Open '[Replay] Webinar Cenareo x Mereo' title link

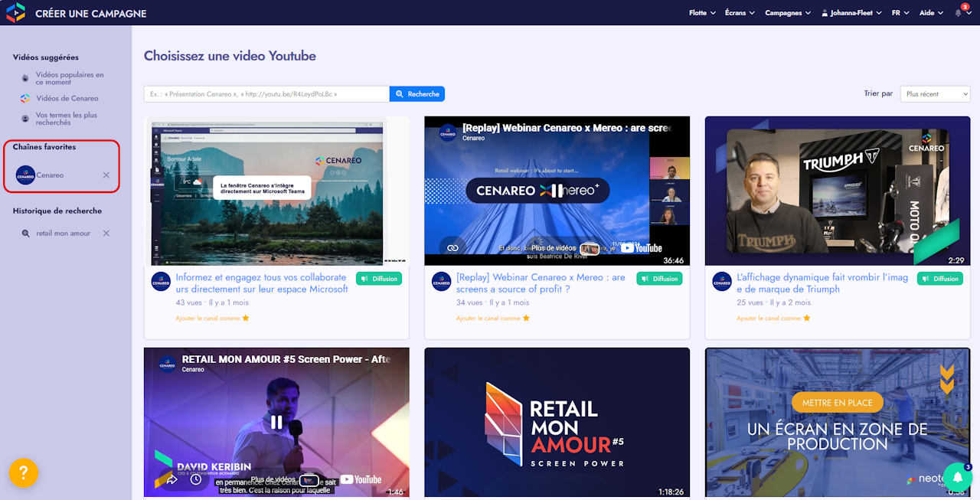[x=541, y=283]
